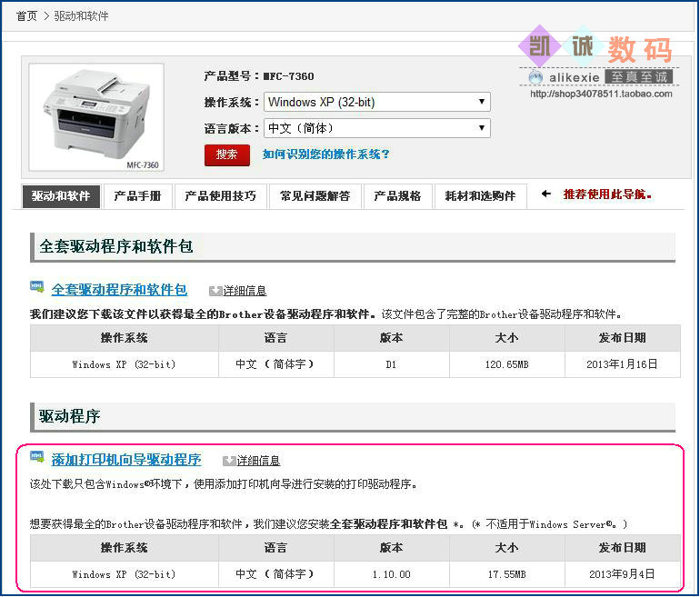
Task: Click arrow icon before 全套驱动 详细信息
Action: (215, 291)
